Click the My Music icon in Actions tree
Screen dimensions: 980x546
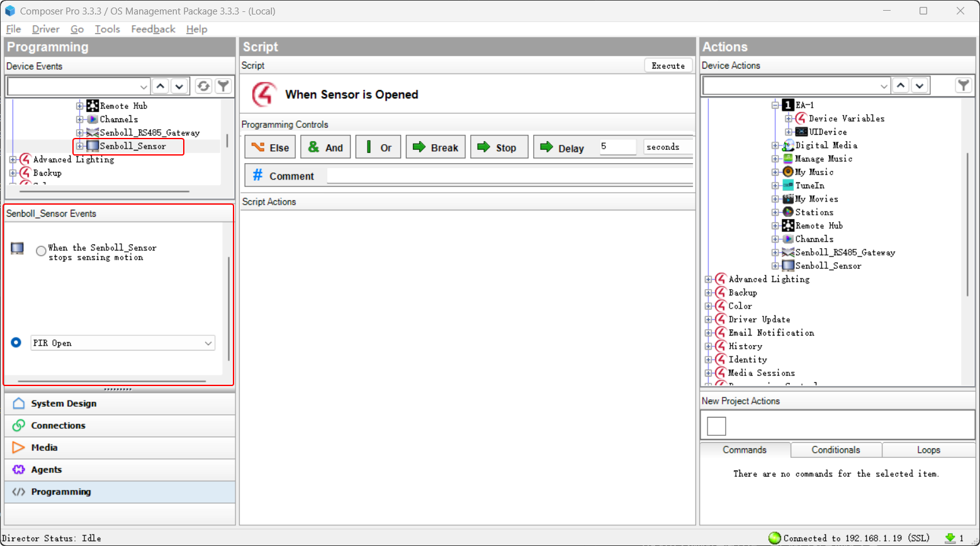(787, 172)
